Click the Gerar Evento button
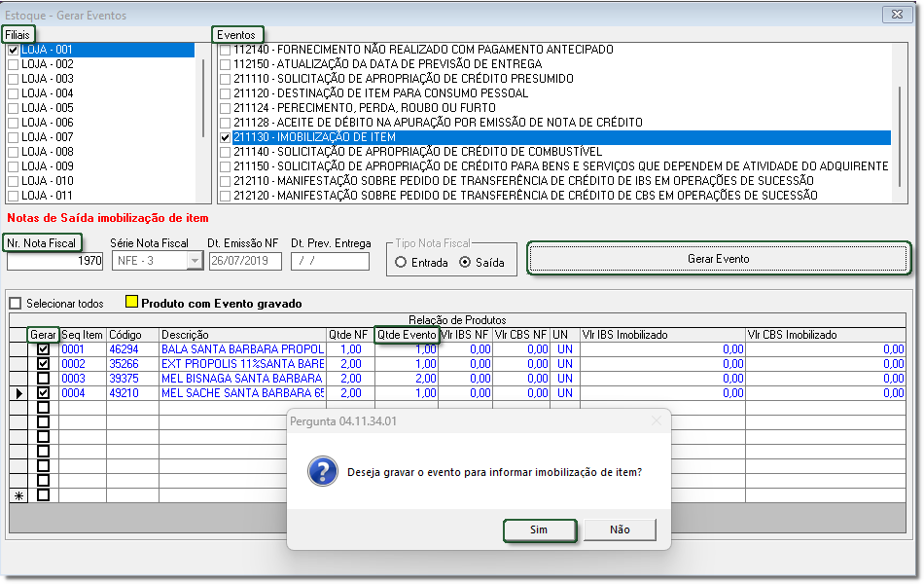 tap(718, 258)
